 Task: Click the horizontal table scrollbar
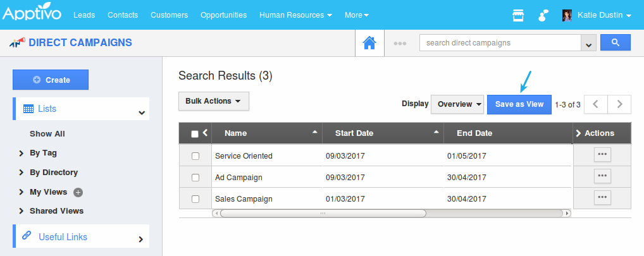click(x=323, y=213)
